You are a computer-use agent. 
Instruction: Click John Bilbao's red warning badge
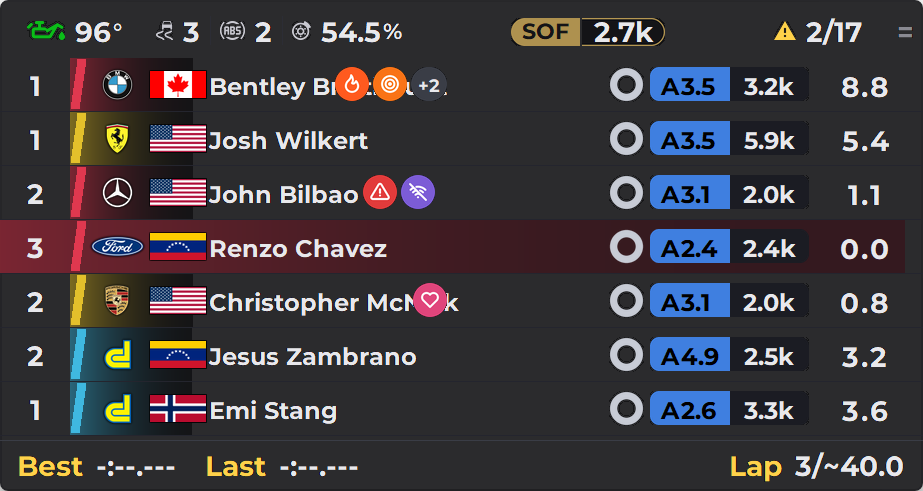coord(380,192)
